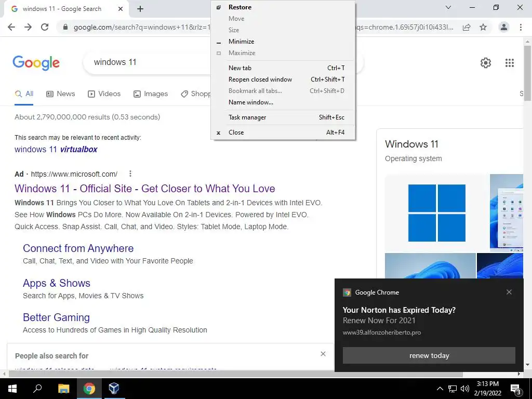Open ad options three-dot icon
This screenshot has height=399, width=532.
tap(130, 174)
